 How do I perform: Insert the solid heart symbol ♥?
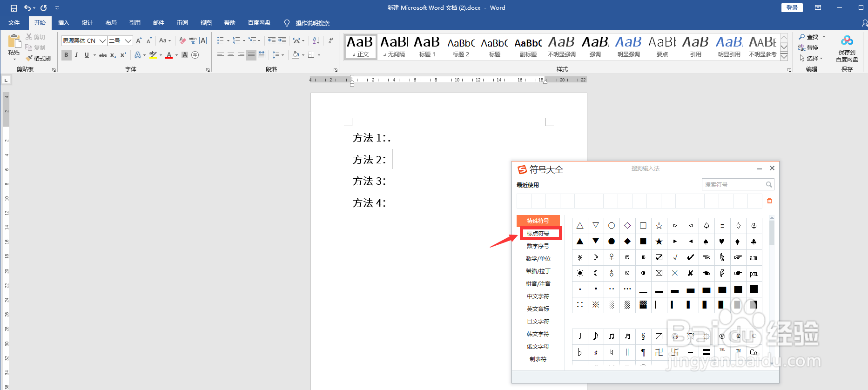coord(722,242)
